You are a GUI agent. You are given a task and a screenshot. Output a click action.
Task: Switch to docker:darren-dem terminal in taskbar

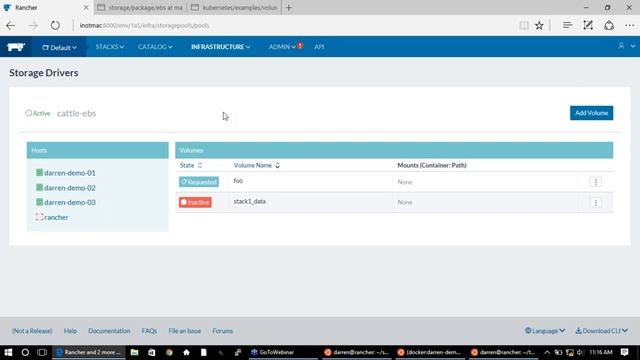[x=429, y=352]
